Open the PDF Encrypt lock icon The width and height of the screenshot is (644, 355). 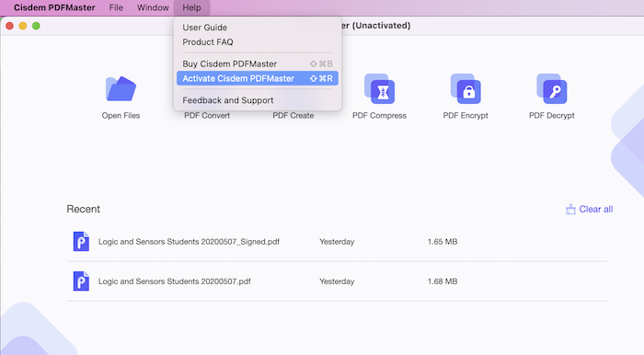pos(466,88)
